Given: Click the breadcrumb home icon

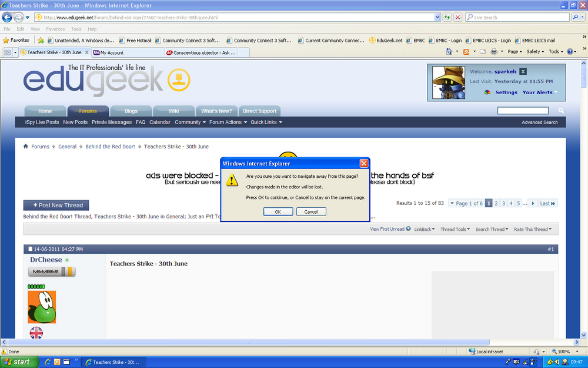Looking at the screenshot, I should (25, 147).
